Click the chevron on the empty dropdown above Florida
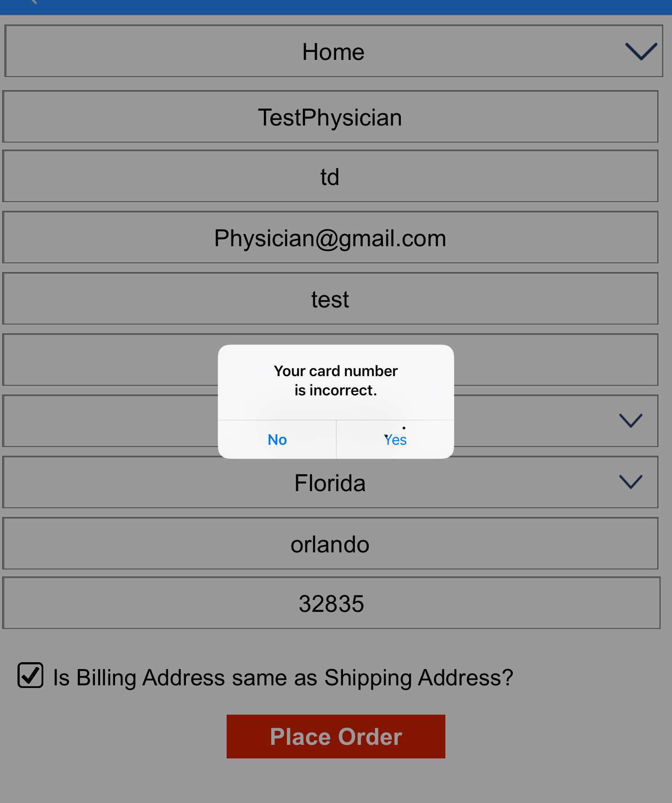Image resolution: width=672 pixels, height=803 pixels. [630, 421]
